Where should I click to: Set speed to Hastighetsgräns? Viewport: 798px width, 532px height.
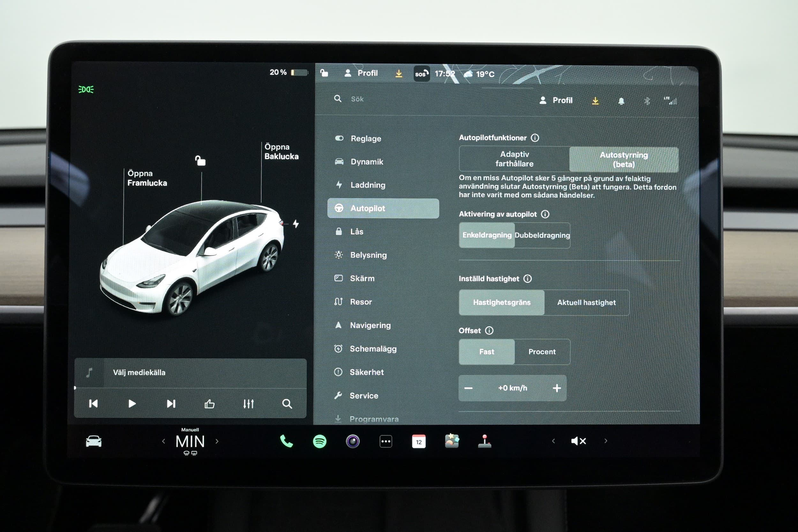502,302
